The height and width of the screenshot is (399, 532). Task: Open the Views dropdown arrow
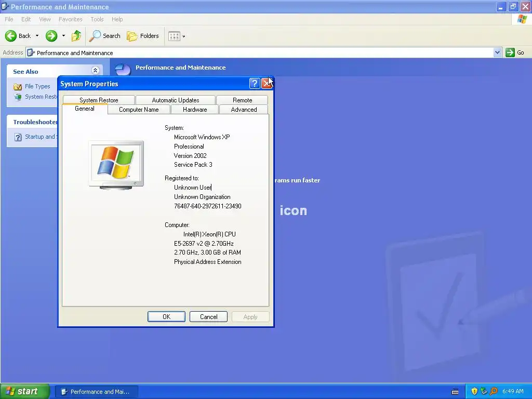(x=184, y=36)
